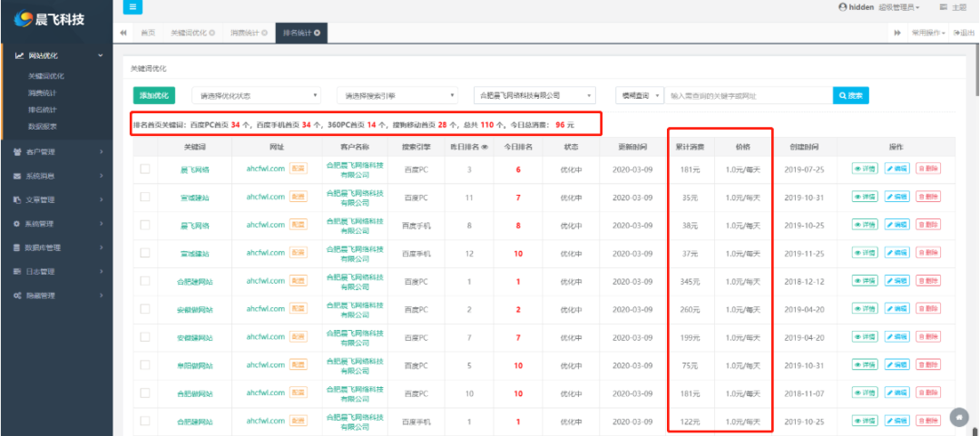Edit the keyword row costing 345元
This screenshot has height=436, width=980.
pyautogui.click(x=897, y=281)
